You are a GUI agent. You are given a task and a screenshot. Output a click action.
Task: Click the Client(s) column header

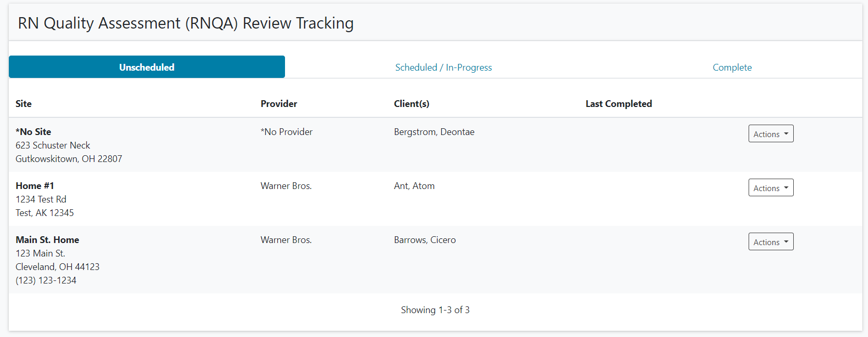(411, 104)
